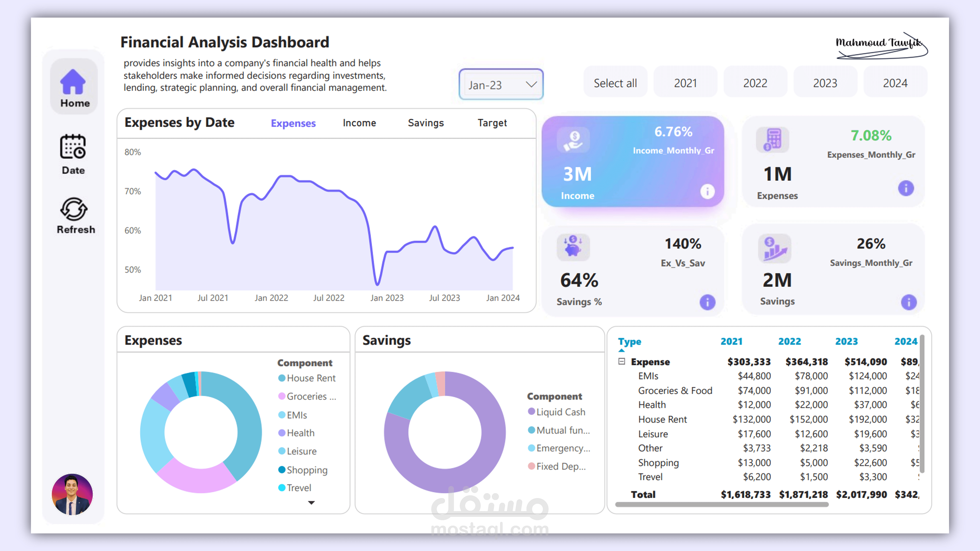Image resolution: width=980 pixels, height=551 pixels.
Task: Click info icon on Expenses card
Action: pyautogui.click(x=906, y=188)
